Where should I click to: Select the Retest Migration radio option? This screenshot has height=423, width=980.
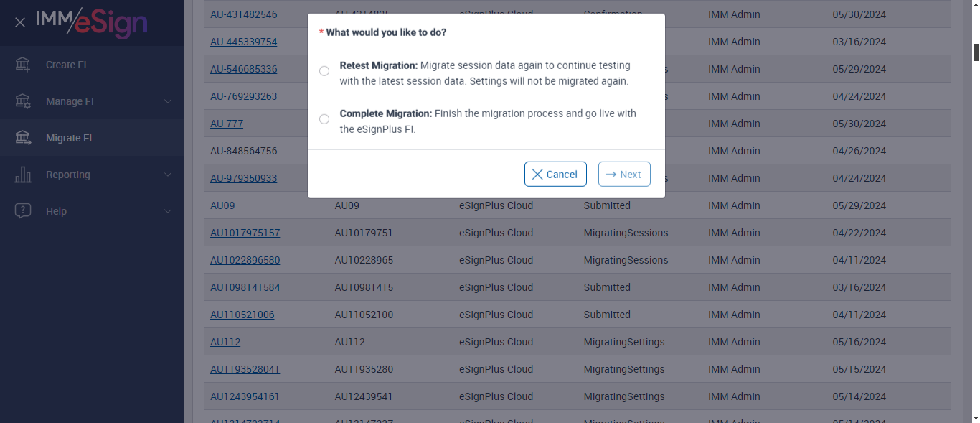click(x=324, y=71)
